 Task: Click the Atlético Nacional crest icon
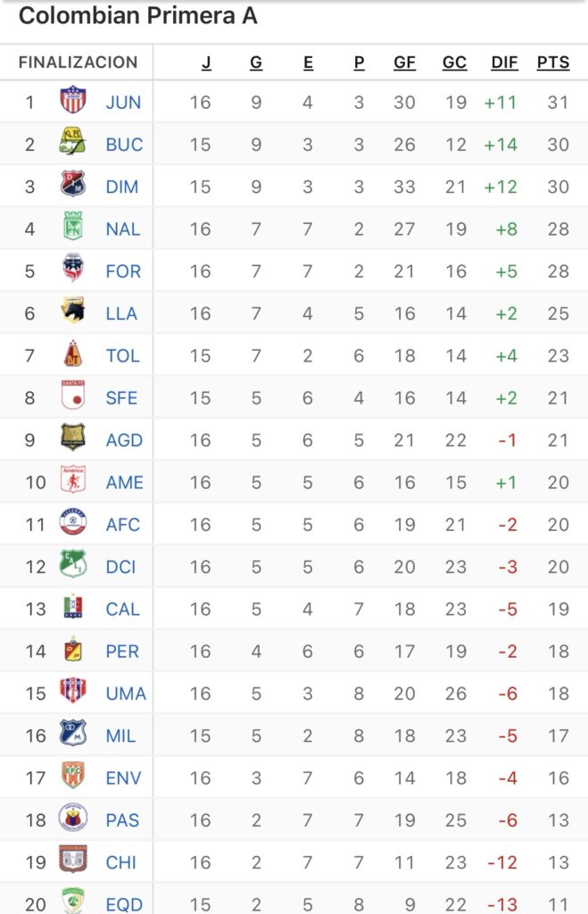click(72, 228)
